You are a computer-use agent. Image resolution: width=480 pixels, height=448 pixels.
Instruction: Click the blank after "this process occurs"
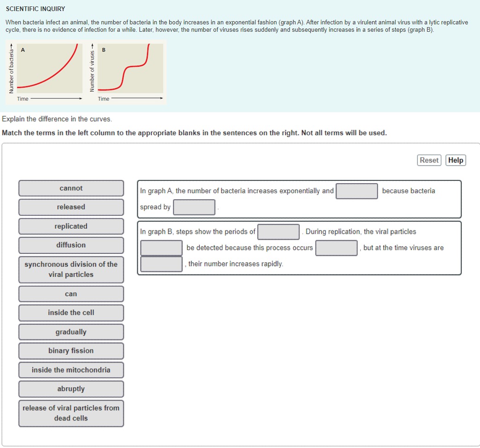point(336,248)
